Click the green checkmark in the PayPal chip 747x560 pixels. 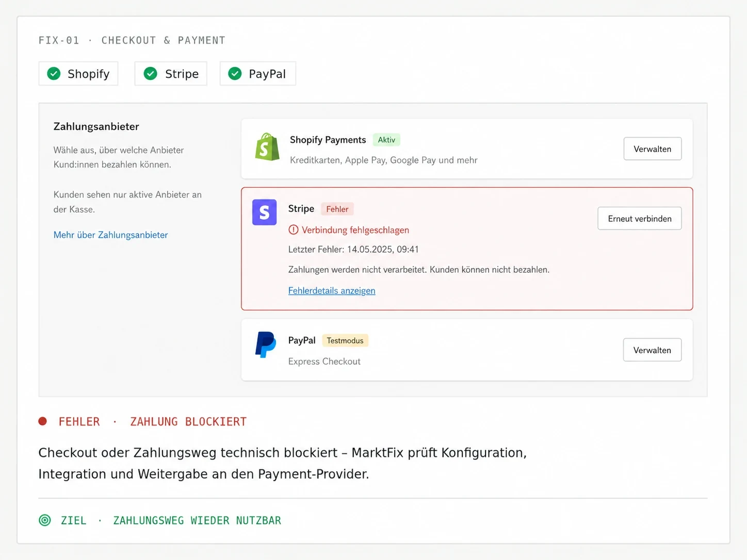pos(235,74)
